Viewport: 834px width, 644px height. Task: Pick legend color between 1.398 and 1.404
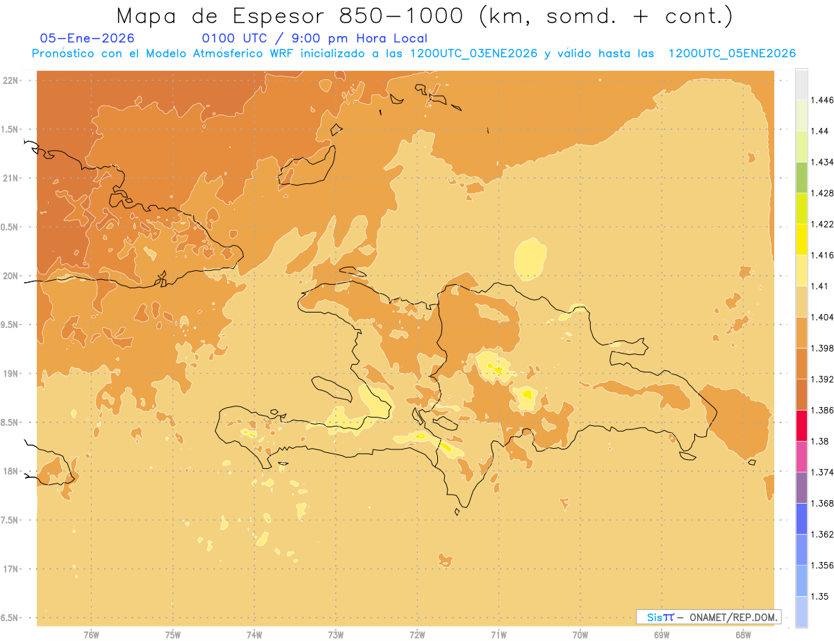point(801,332)
